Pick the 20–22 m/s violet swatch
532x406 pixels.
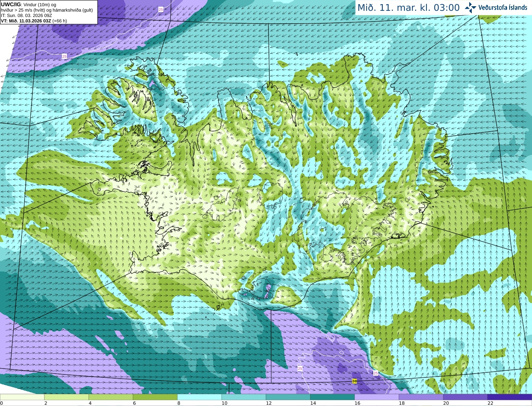coord(465,397)
